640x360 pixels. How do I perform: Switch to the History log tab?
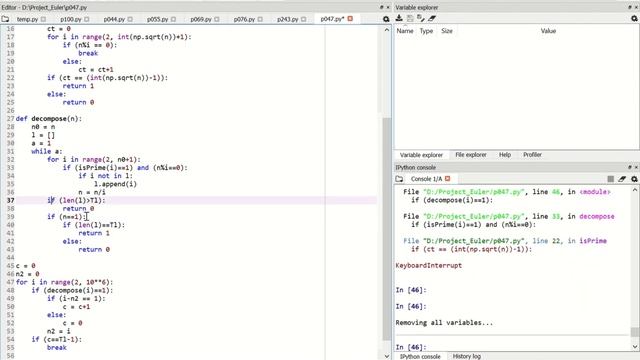pos(467,356)
